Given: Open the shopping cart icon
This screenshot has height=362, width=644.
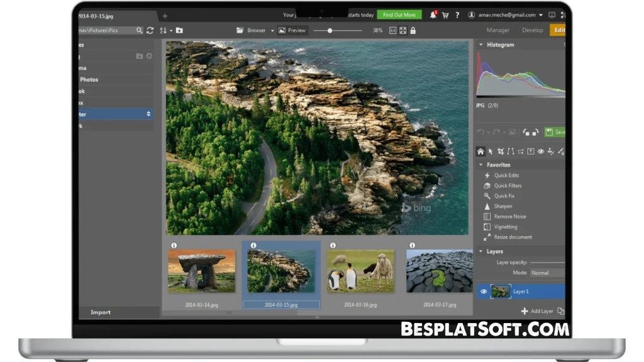Looking at the screenshot, I should (445, 15).
